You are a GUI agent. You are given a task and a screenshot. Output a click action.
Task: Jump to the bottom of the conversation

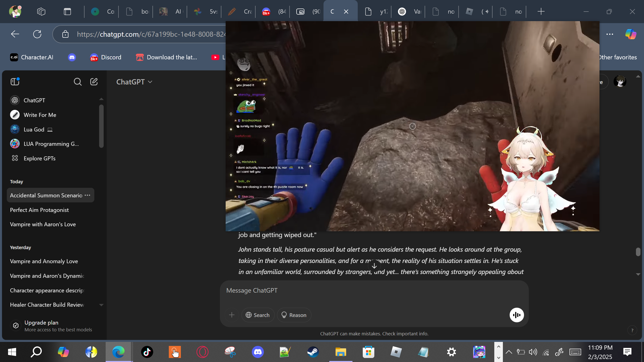pos(374,266)
